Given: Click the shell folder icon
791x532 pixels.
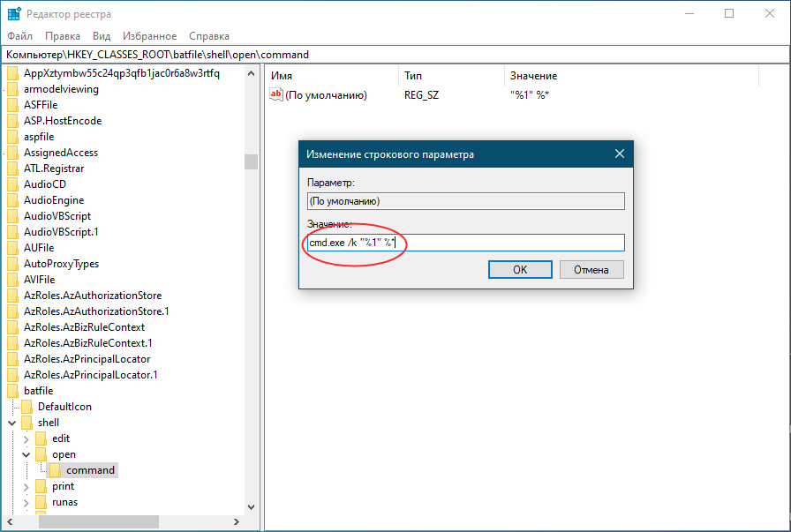Looking at the screenshot, I should 27,423.
